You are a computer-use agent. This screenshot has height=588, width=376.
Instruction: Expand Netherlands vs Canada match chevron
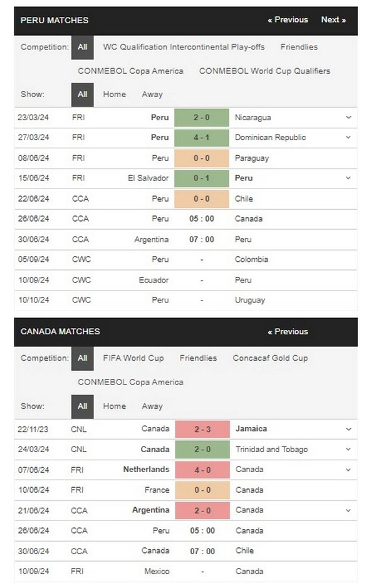(348, 469)
